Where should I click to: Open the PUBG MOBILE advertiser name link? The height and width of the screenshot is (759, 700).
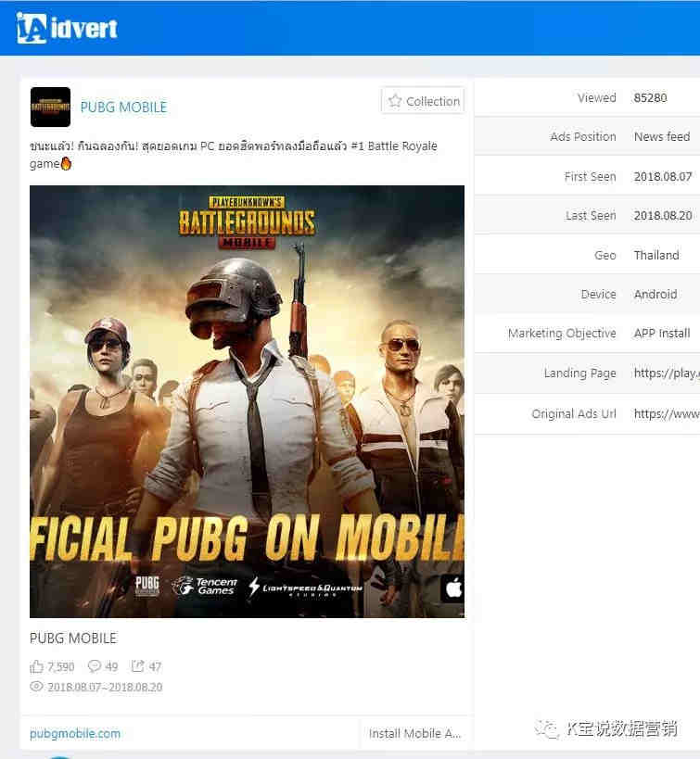[123, 107]
